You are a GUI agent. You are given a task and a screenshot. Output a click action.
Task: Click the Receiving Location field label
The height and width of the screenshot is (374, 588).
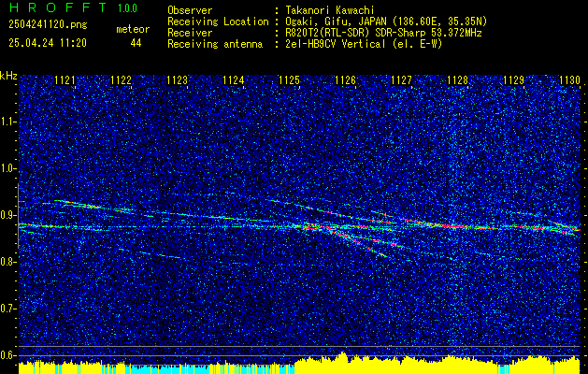(218, 22)
